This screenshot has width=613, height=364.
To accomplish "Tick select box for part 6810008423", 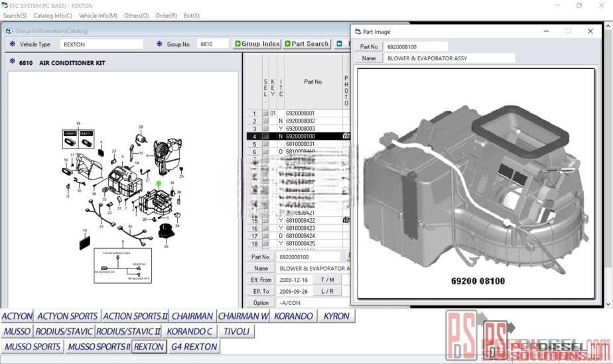I will click(265, 228).
